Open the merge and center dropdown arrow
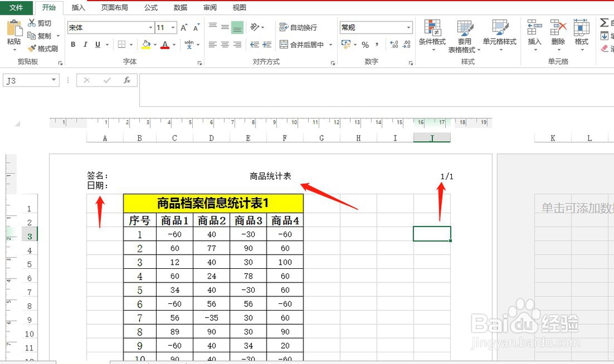Screen dimensions: 614x364 pyautogui.click(x=330, y=45)
